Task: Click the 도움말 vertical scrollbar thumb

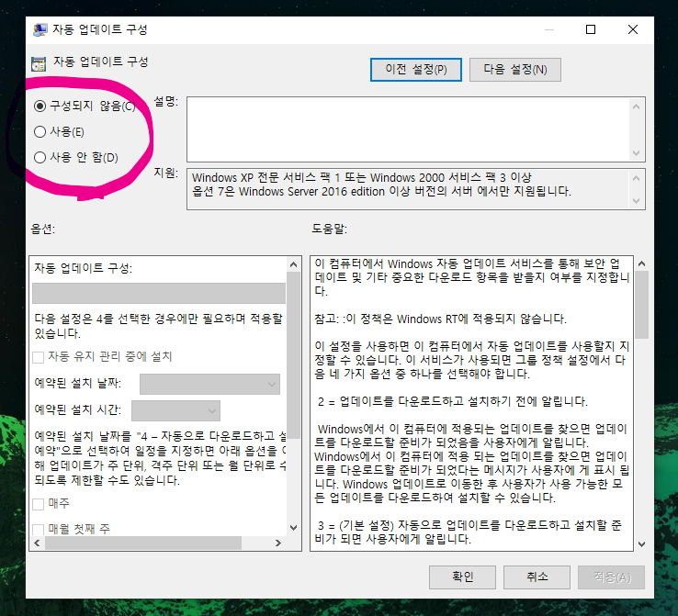Action: (641, 305)
